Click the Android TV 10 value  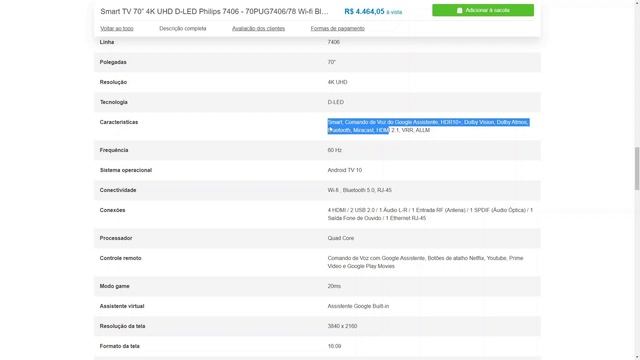pos(344,170)
